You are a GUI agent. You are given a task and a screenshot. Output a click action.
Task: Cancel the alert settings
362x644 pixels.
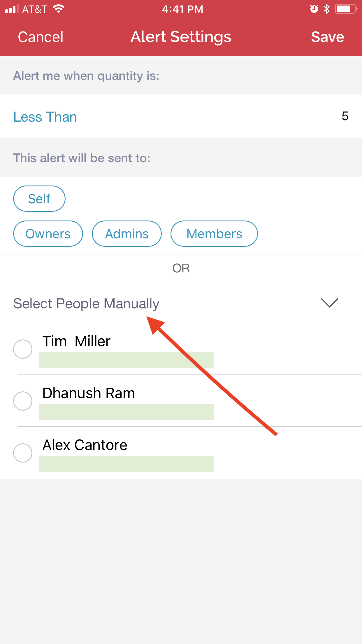(x=41, y=37)
